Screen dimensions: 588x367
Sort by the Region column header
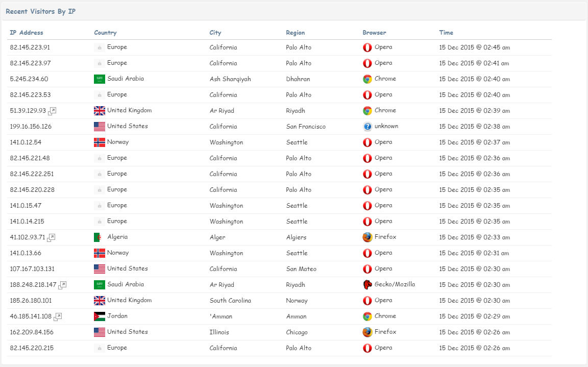coord(296,33)
